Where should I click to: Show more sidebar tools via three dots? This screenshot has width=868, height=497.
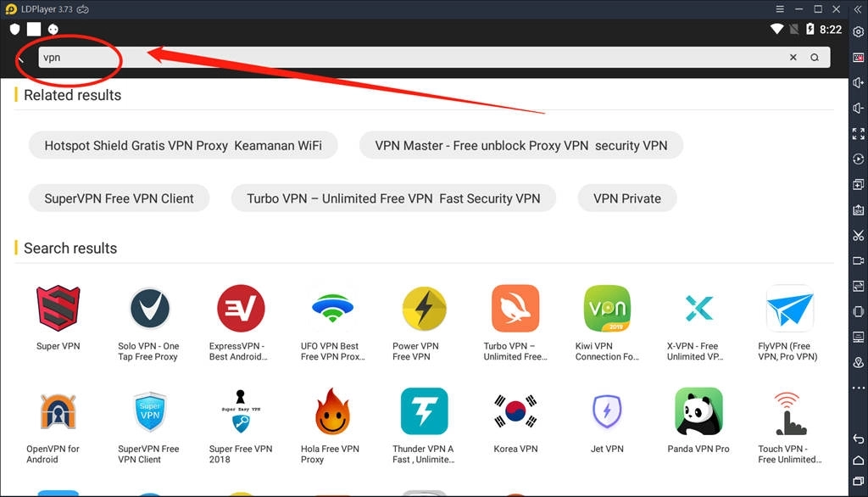tap(858, 388)
